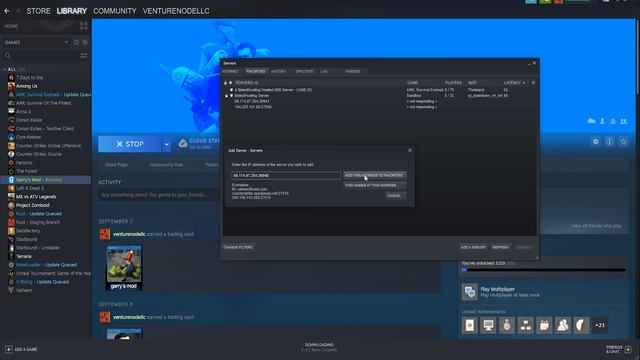Switch library to grid collections view

[84, 26]
